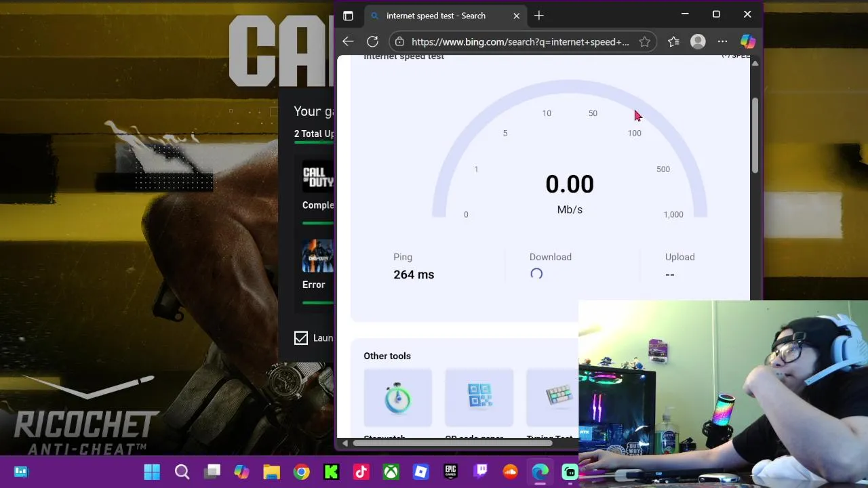Click the Upload label
868x488 pixels.
679,257
